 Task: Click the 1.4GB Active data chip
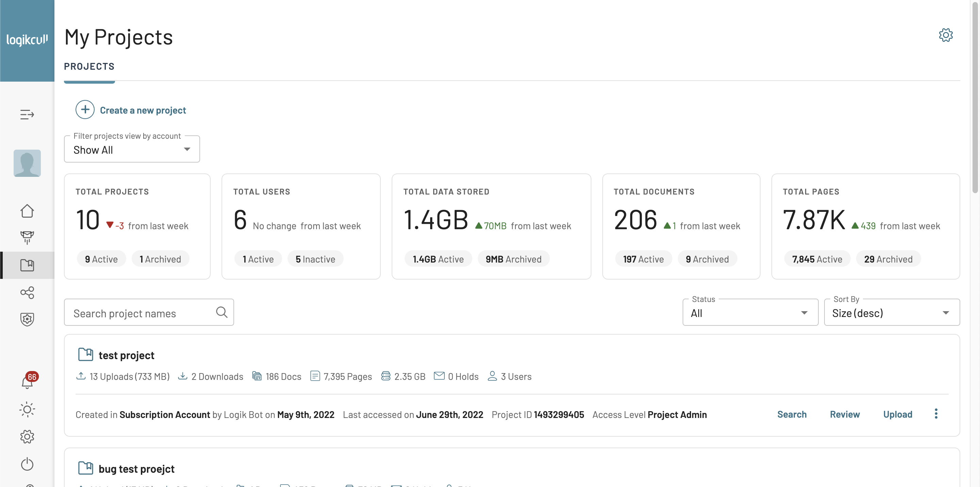pos(438,259)
